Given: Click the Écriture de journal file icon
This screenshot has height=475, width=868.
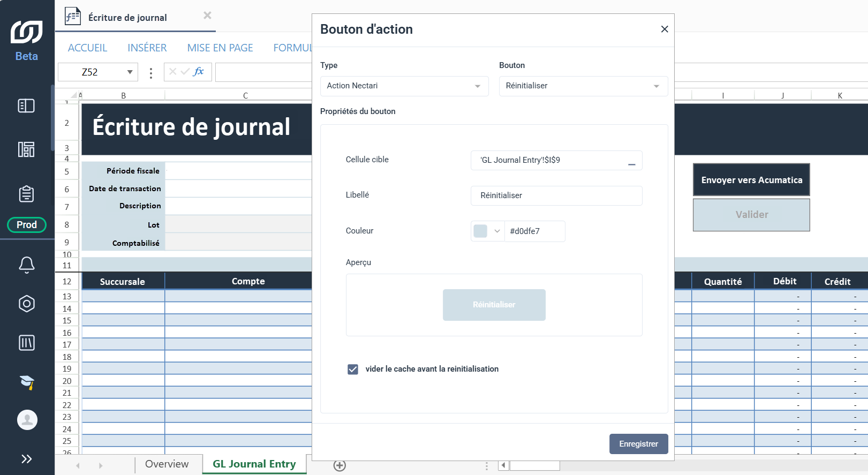Looking at the screenshot, I should [72, 17].
